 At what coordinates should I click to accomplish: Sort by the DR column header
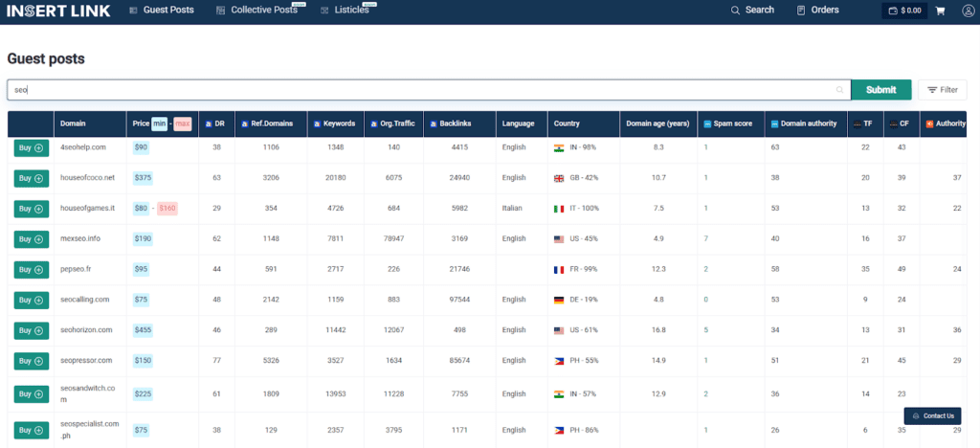[x=215, y=123]
